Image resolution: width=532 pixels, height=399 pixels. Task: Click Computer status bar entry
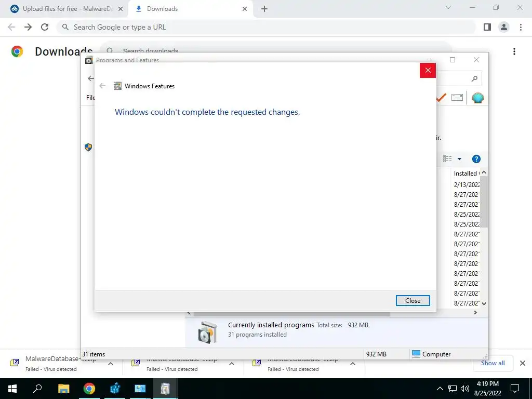(431, 354)
